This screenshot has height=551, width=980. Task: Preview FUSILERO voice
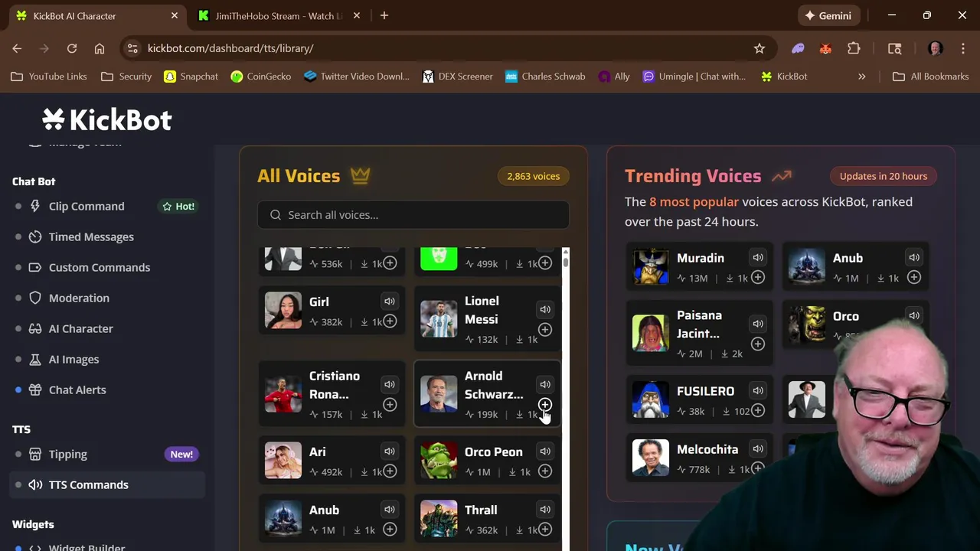tap(758, 391)
